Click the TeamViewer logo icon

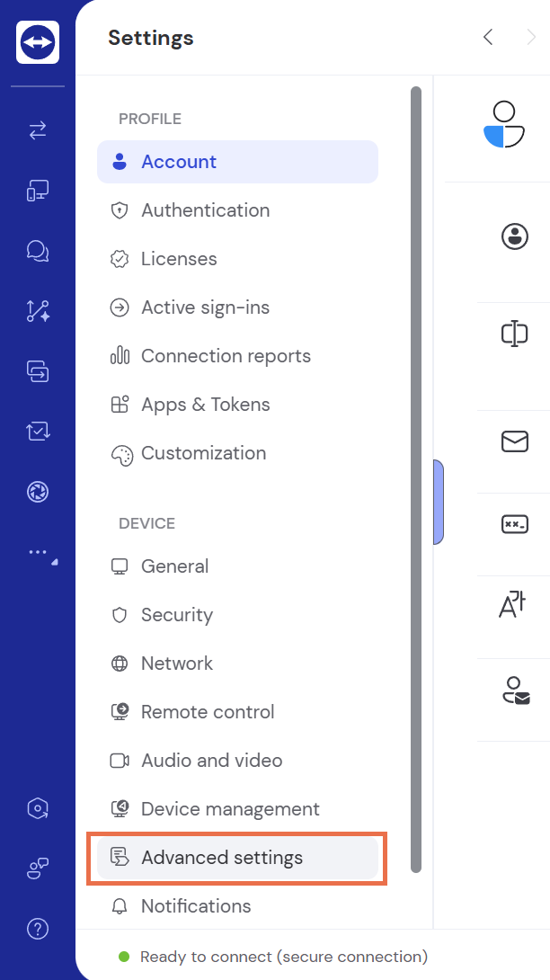click(x=38, y=42)
